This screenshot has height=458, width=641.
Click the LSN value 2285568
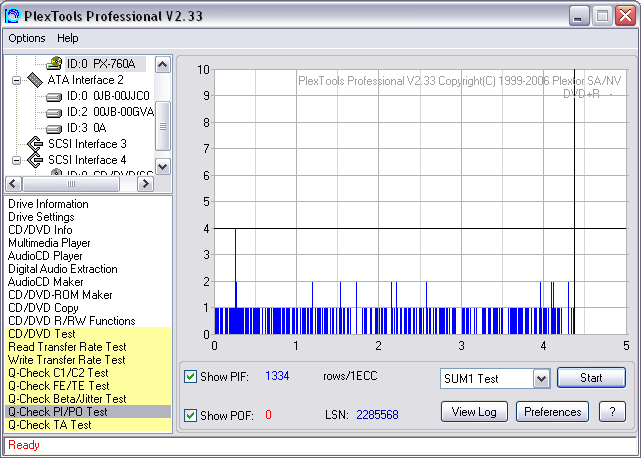(377, 415)
